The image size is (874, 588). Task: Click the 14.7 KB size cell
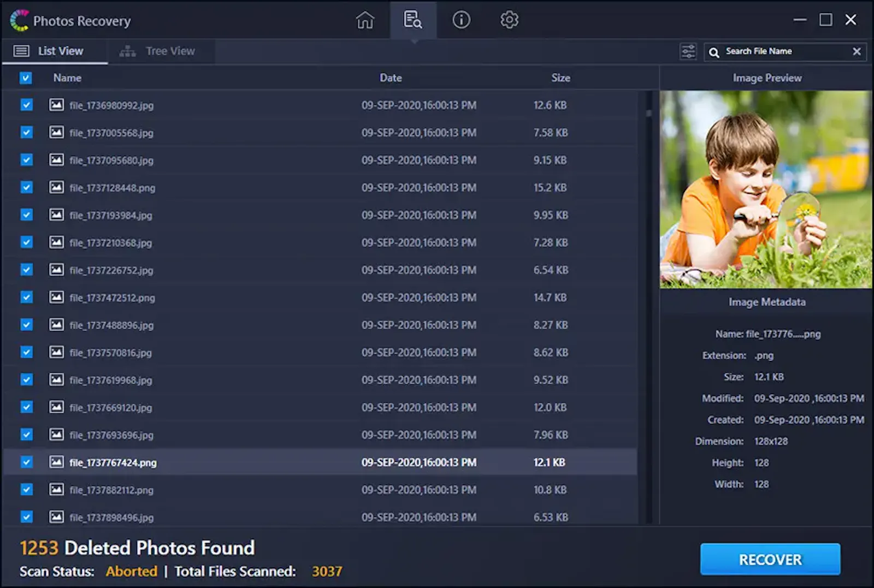coord(550,298)
